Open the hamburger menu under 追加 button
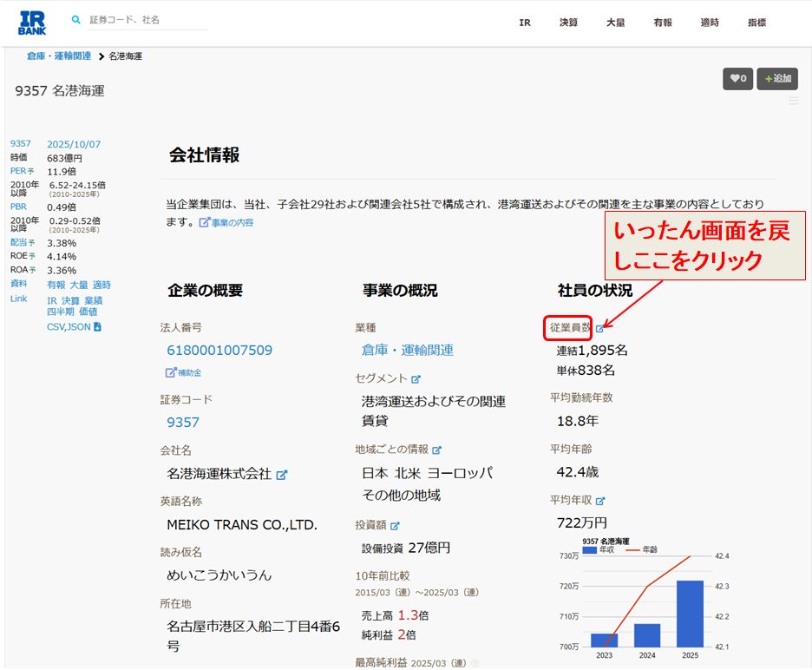The image size is (812, 670). pyautogui.click(x=793, y=101)
